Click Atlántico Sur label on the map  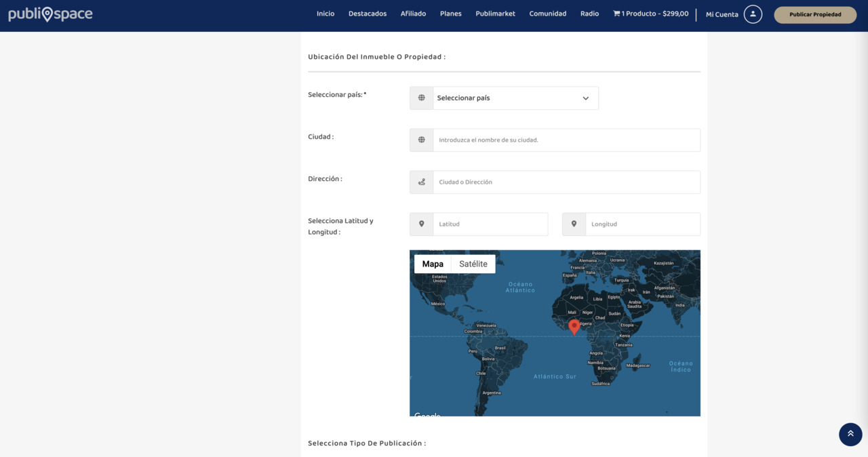point(555,376)
